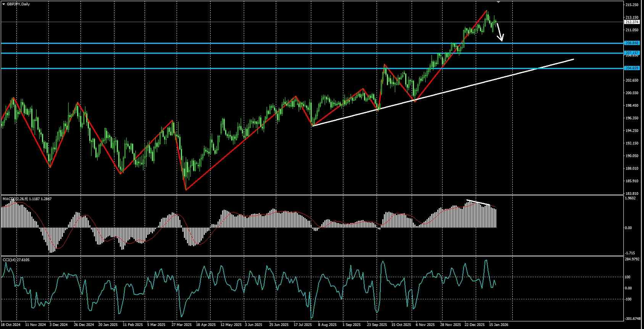This screenshot has height=329, width=644.
Task: Click the CCI scale value 284.9792
Action: (x=633, y=259)
